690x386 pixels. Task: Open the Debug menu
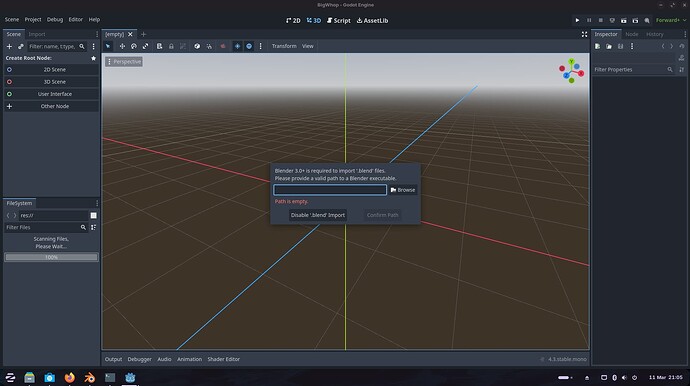click(55, 19)
